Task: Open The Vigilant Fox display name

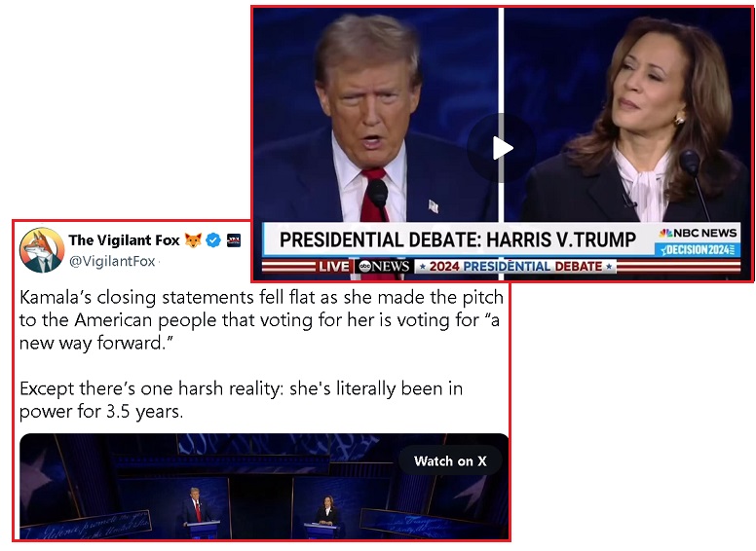Action: 124,239
